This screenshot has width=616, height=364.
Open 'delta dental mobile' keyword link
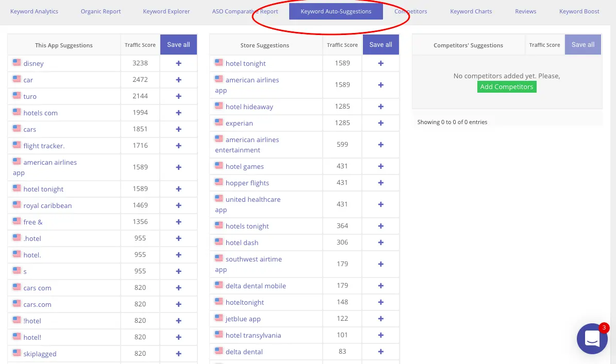[x=255, y=286]
